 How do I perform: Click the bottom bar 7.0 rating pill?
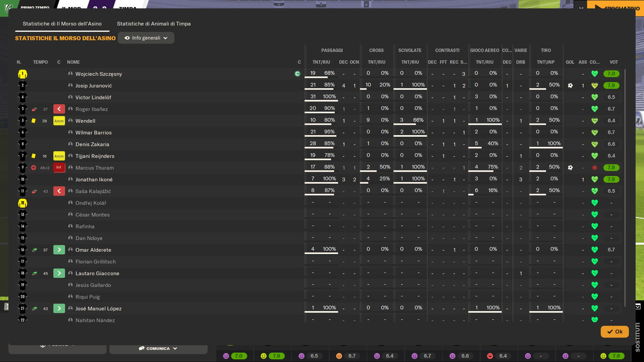[x=238, y=356]
